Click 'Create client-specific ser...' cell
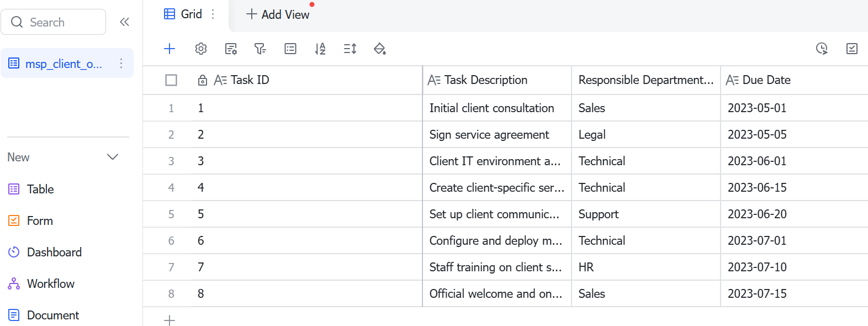Image resolution: width=868 pixels, height=326 pixels. pyautogui.click(x=497, y=188)
